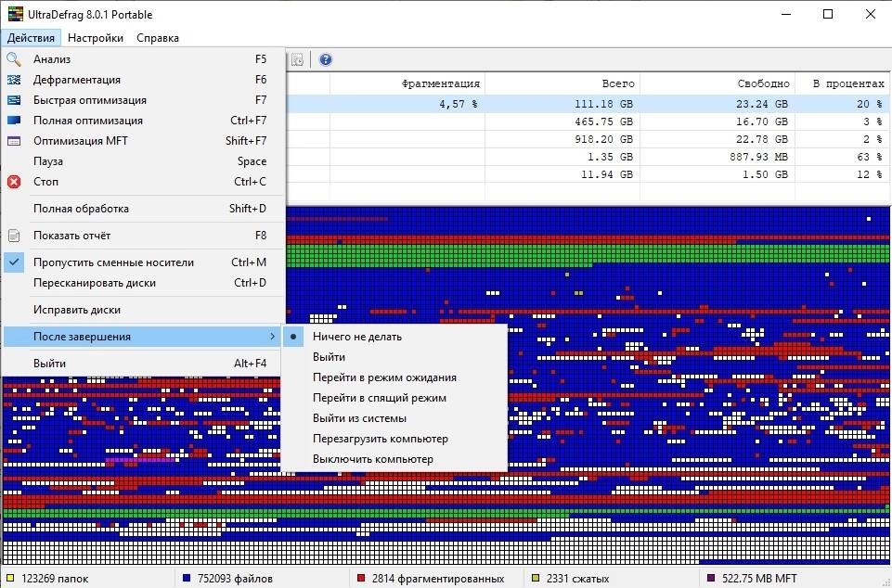
Task: Click 'Пересканировать диски' menu entry
Action: click(142, 283)
